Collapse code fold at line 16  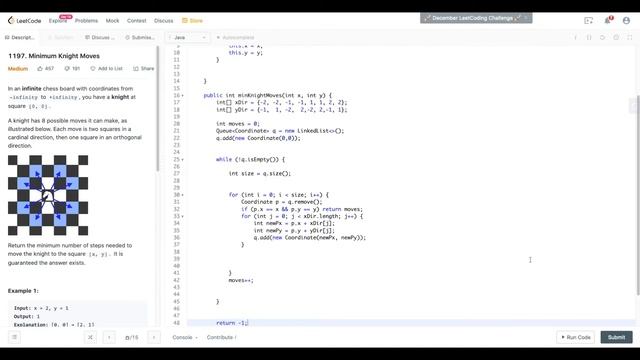[182, 96]
